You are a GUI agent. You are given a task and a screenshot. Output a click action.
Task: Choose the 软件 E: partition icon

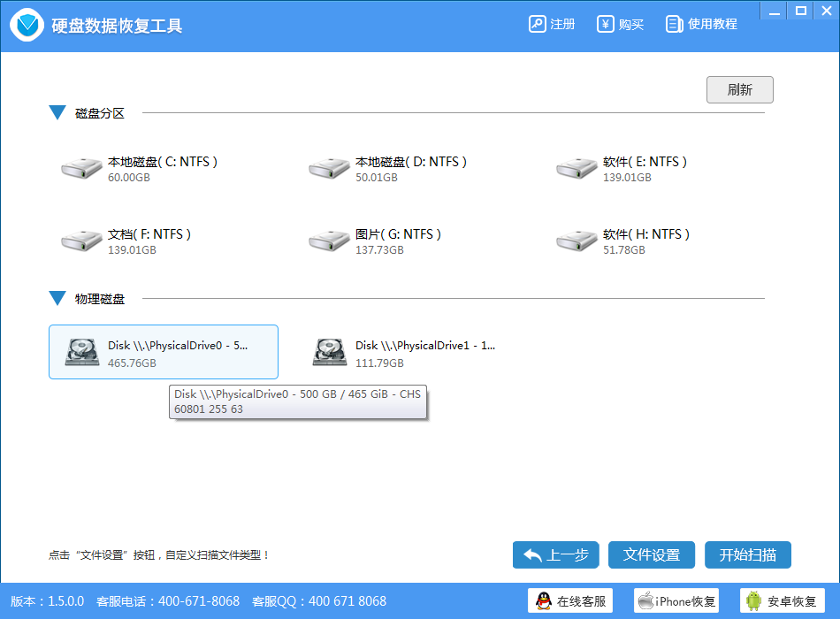[x=577, y=168]
